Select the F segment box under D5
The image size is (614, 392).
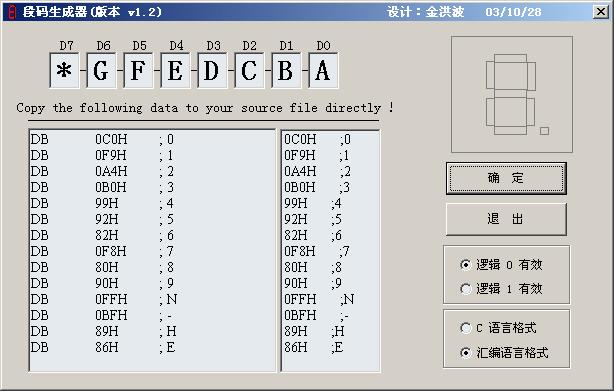tap(138, 71)
